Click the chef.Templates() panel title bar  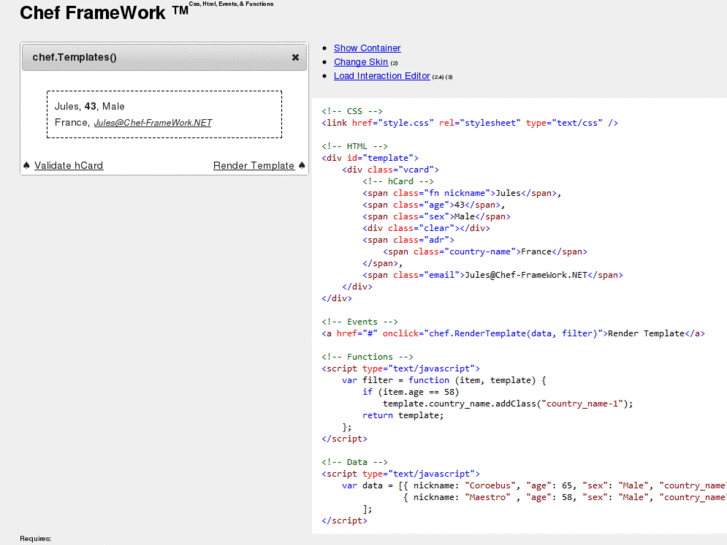pos(150,58)
